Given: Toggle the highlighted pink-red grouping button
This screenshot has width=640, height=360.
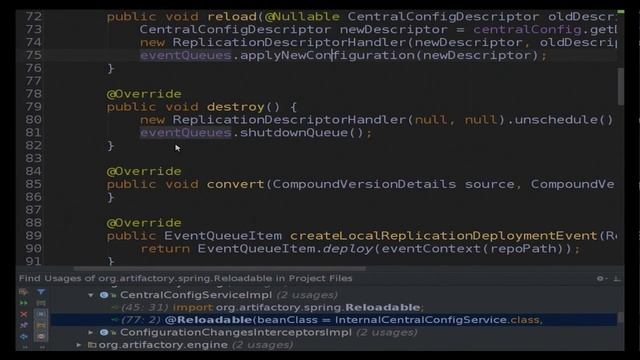Looking at the screenshot, I should (x=41, y=337).
